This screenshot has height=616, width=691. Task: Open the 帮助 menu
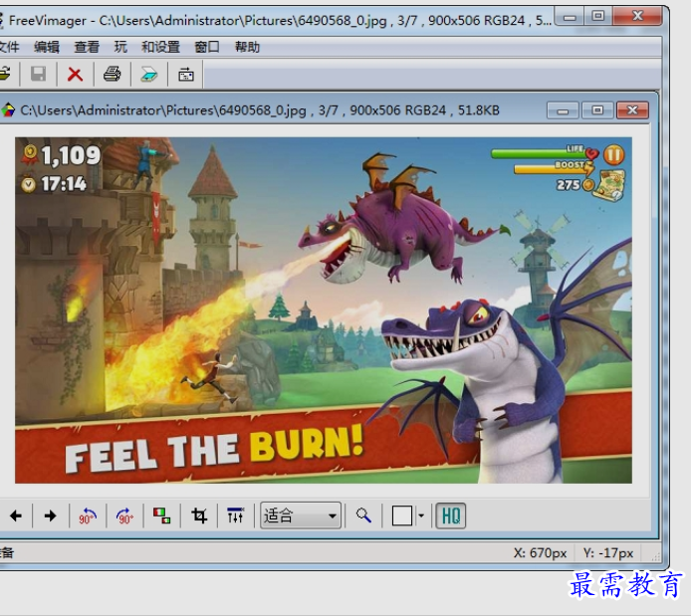pos(247,47)
